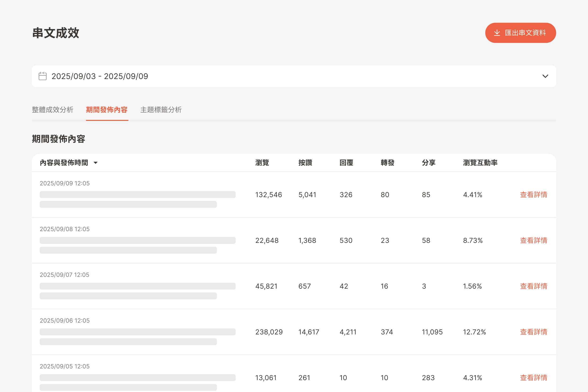588x392 pixels.
Task: Select the 2025/09/09 12:05 post content placeholder
Action: 138,195
